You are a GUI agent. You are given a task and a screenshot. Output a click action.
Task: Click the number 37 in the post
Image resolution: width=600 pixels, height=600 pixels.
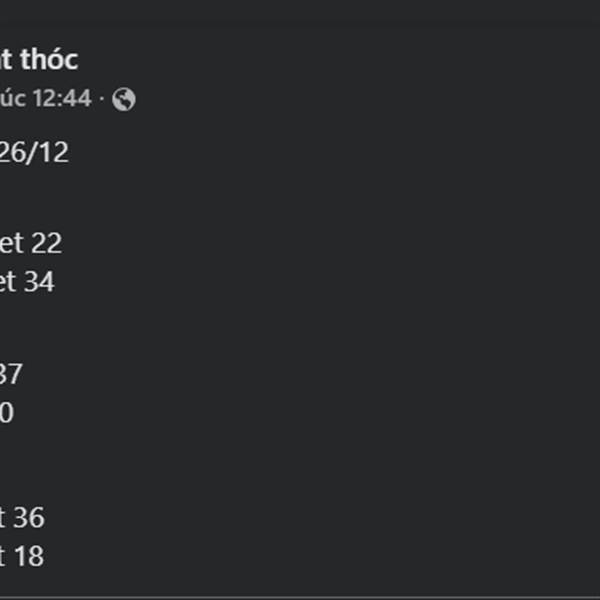point(10,374)
